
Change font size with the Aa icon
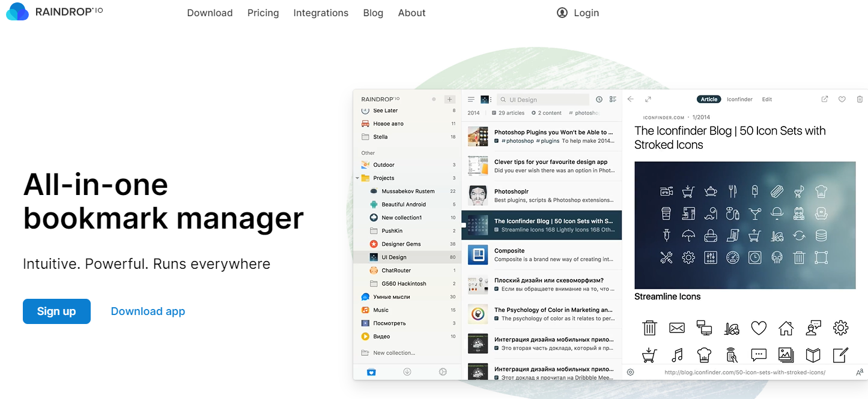859,373
